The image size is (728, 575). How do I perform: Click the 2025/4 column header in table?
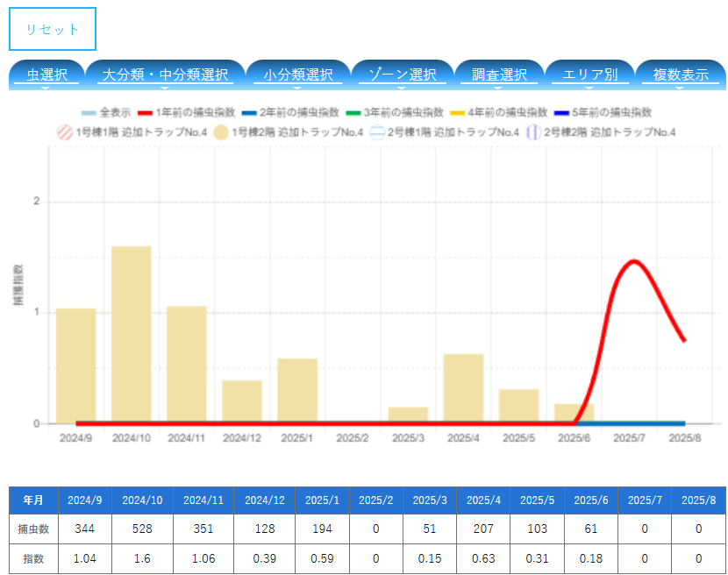(x=483, y=500)
